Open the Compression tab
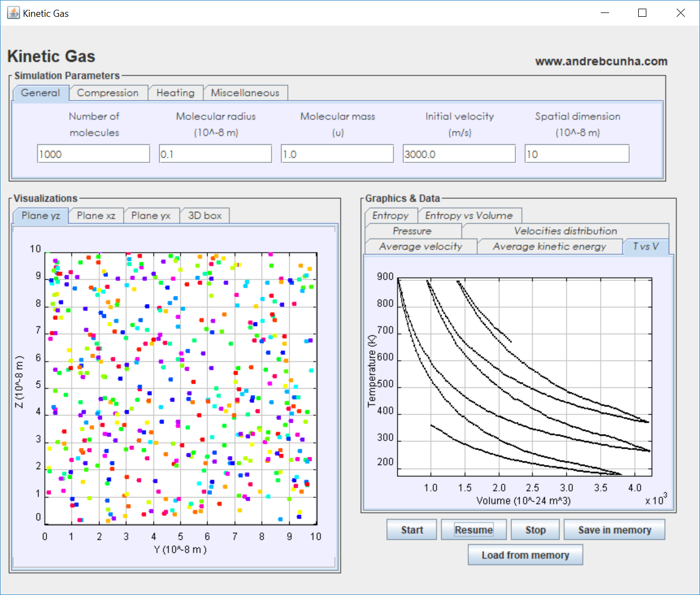This screenshot has width=700, height=595. pos(108,93)
